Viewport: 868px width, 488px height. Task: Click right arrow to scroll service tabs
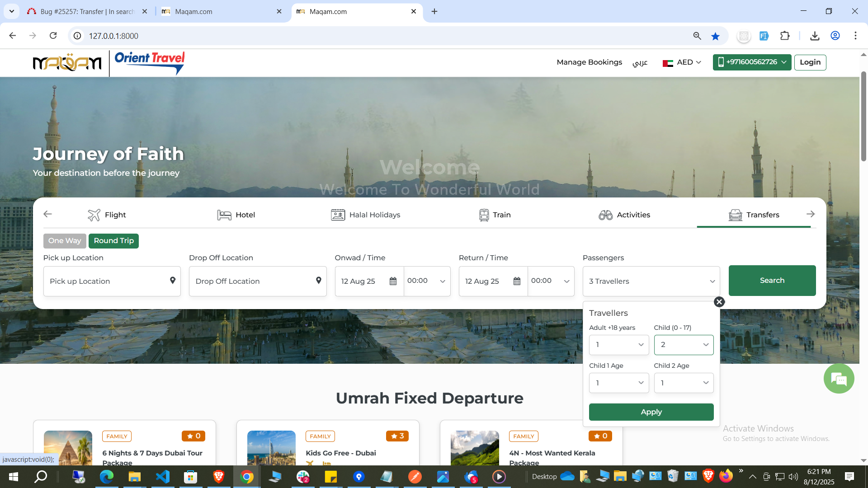click(811, 214)
